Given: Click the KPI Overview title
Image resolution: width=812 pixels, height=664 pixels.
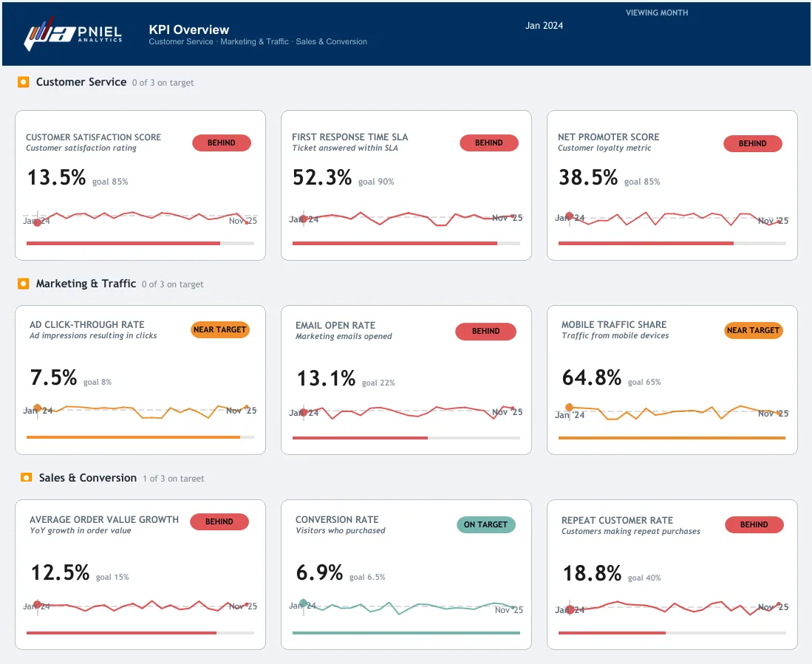Looking at the screenshot, I should pyautogui.click(x=188, y=30).
